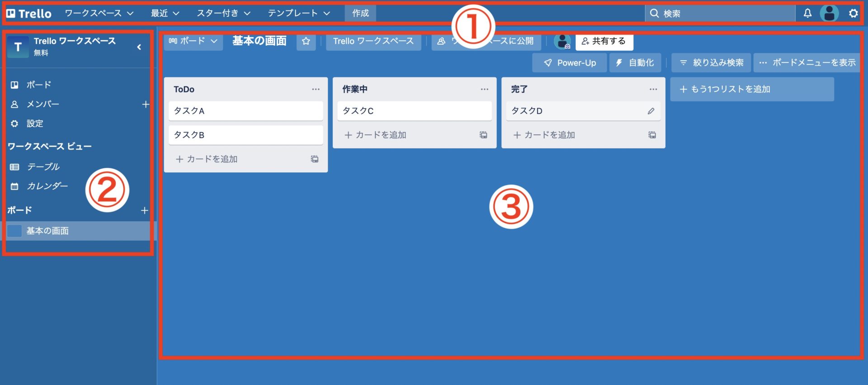Open the タスクA card
Image resolution: width=868 pixels, height=385 pixels.
(246, 111)
